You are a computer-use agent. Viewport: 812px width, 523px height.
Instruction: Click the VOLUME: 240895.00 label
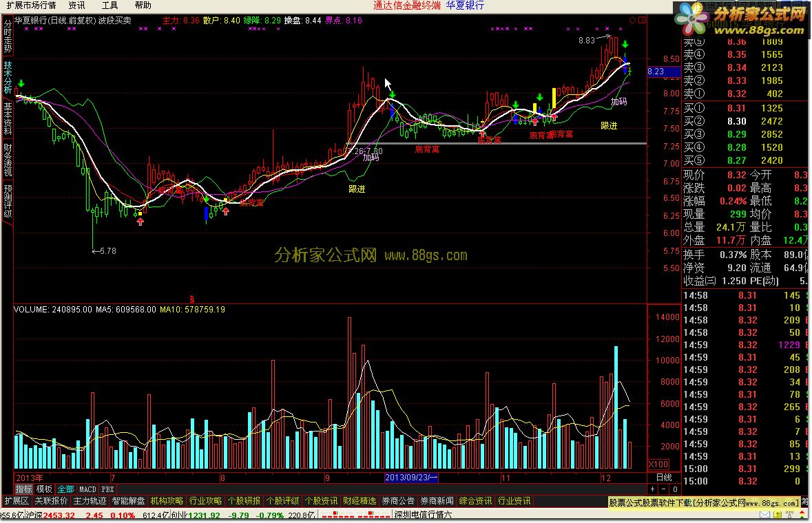pyautogui.click(x=53, y=310)
